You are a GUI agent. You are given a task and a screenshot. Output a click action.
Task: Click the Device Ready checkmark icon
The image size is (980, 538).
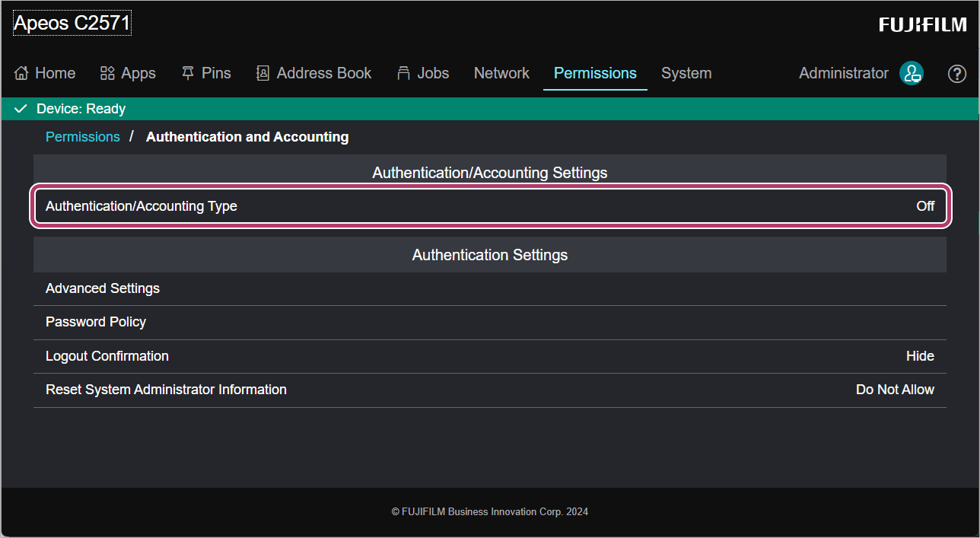tap(21, 109)
